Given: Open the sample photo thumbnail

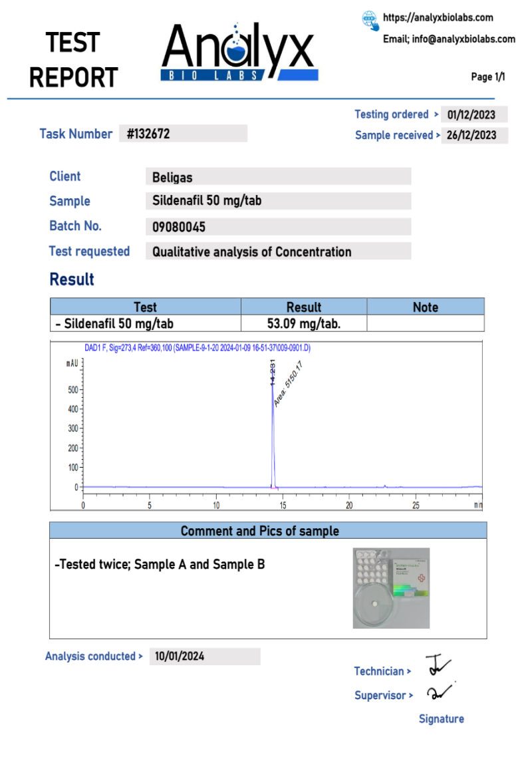Looking at the screenshot, I should point(391,588).
